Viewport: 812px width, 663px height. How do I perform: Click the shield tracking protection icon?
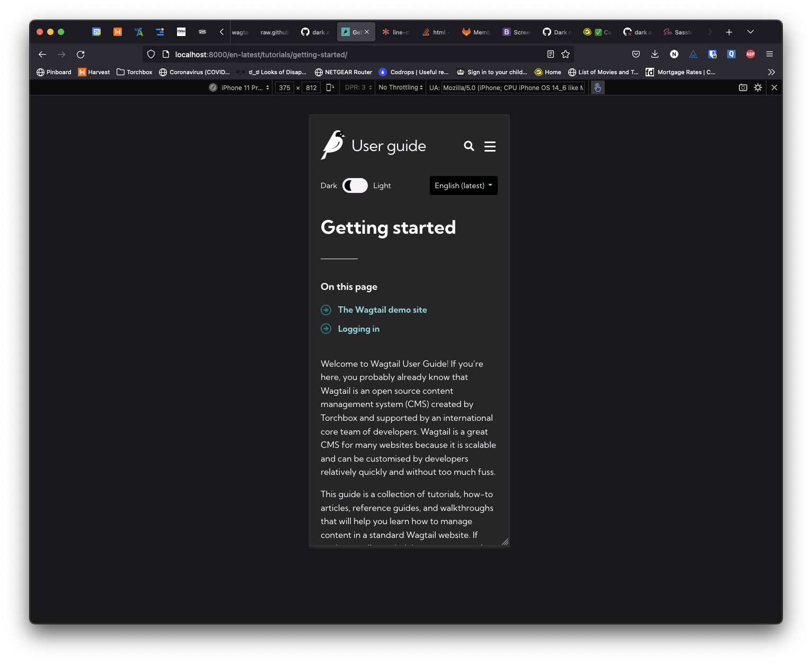coord(151,54)
